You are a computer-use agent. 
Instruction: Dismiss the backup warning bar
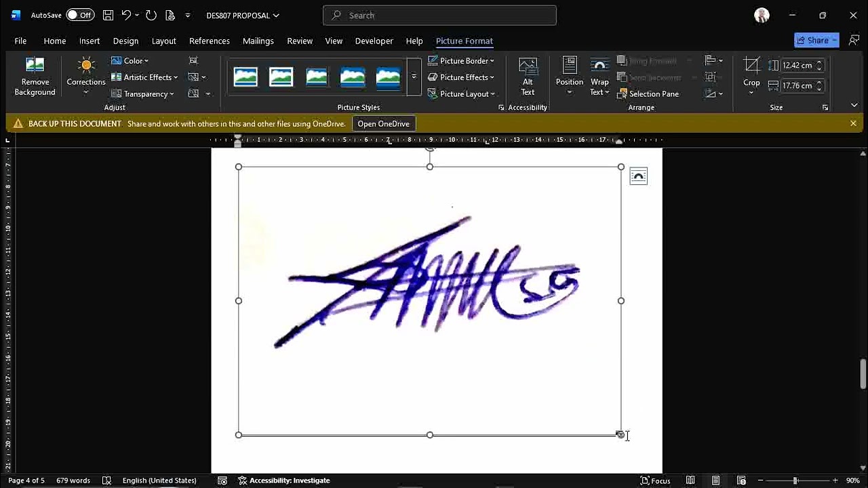click(x=853, y=123)
